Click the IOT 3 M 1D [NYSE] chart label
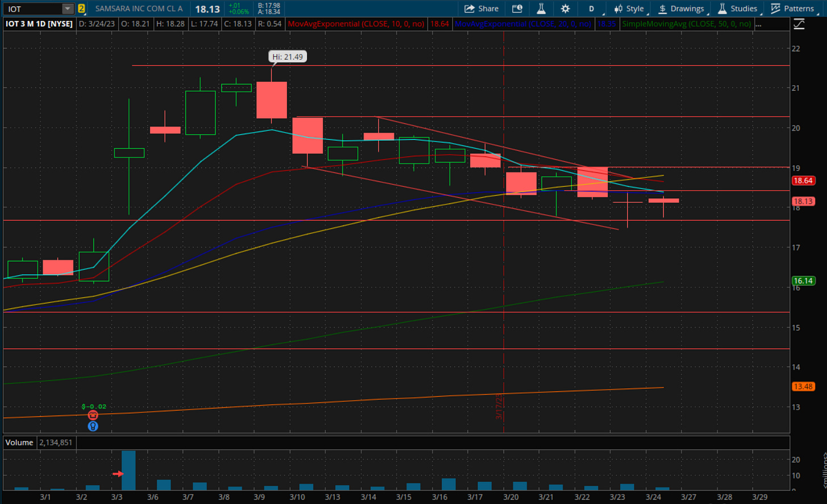Viewport: 827px width, 504px height. pyautogui.click(x=39, y=24)
